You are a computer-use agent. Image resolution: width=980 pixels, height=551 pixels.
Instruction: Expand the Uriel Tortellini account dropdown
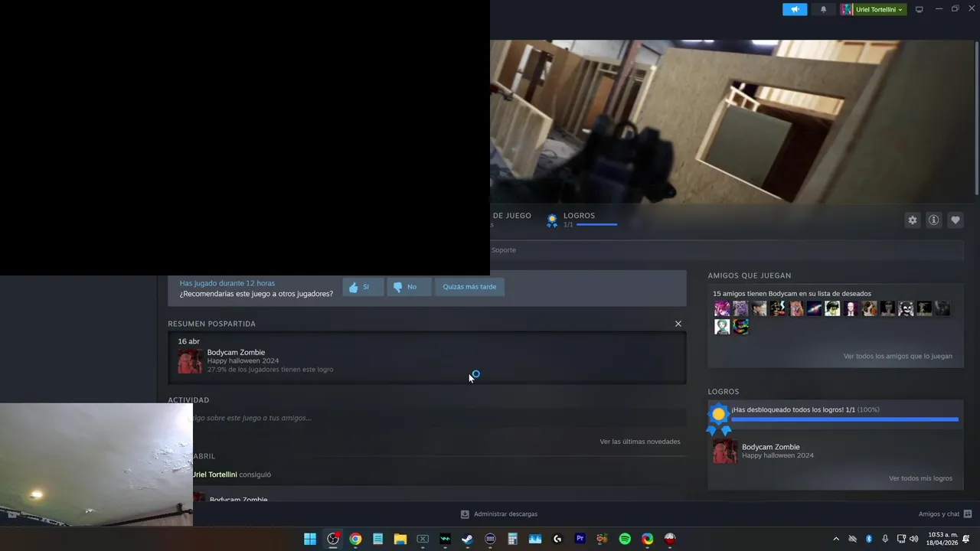[x=873, y=9]
